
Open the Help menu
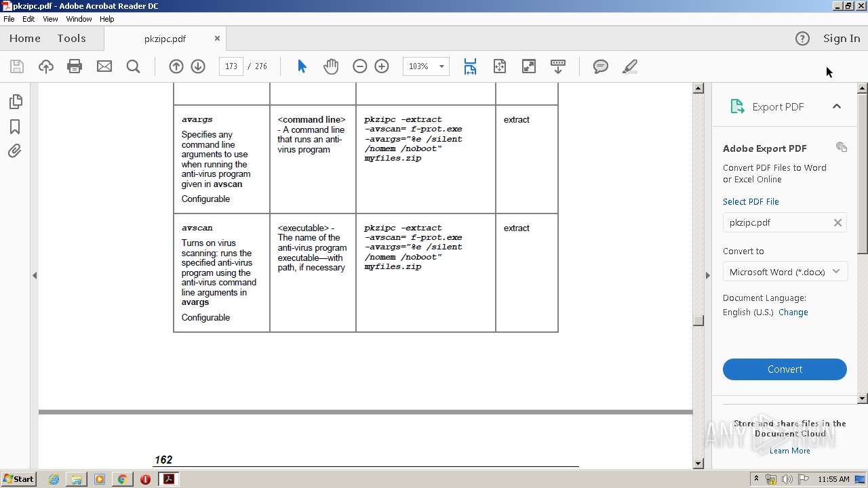tap(107, 19)
